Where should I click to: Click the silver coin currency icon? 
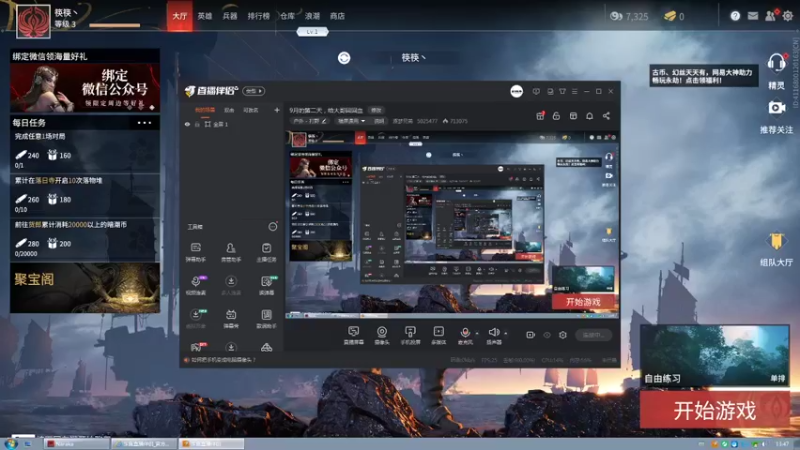pyautogui.click(x=616, y=16)
